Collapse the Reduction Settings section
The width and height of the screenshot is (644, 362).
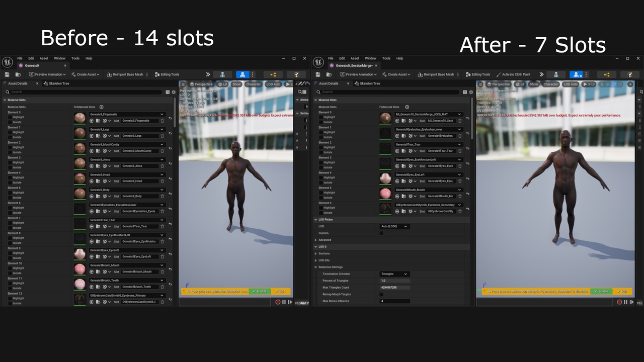316,267
